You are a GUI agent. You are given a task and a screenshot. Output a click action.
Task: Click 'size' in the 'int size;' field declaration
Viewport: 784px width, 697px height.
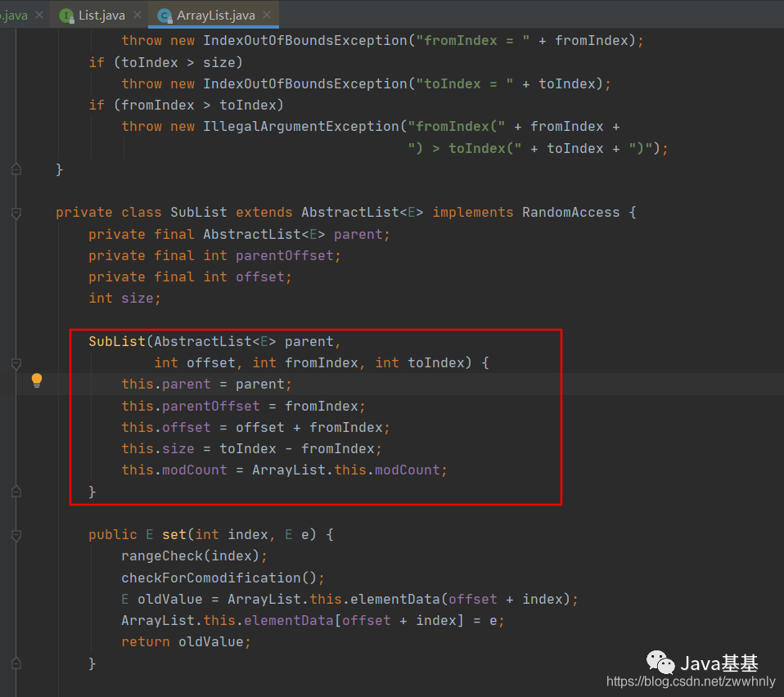pos(137,299)
